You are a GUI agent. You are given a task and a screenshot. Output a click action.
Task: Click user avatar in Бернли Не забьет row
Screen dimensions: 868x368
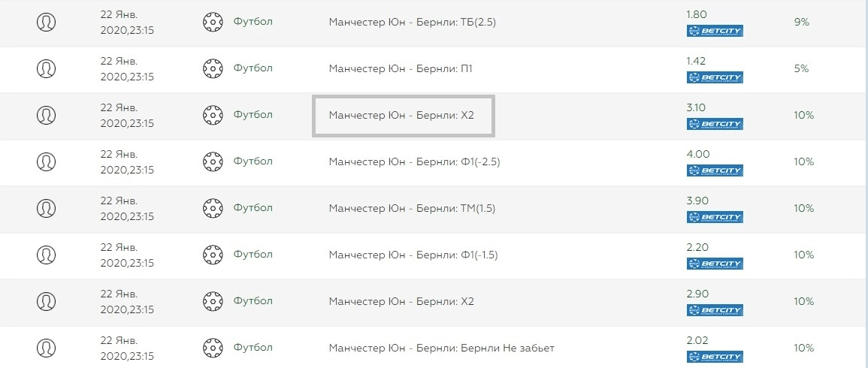pos(46,348)
